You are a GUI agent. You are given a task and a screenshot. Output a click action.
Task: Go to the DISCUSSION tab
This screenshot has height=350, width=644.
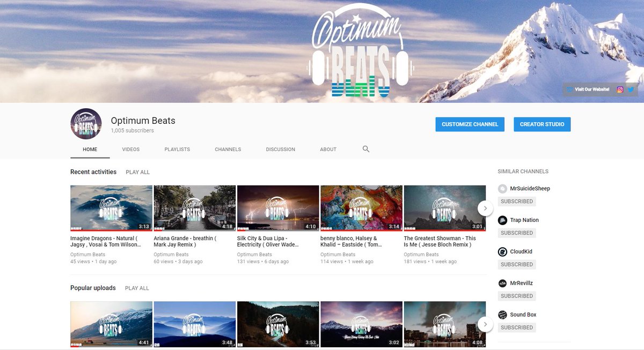click(x=281, y=150)
